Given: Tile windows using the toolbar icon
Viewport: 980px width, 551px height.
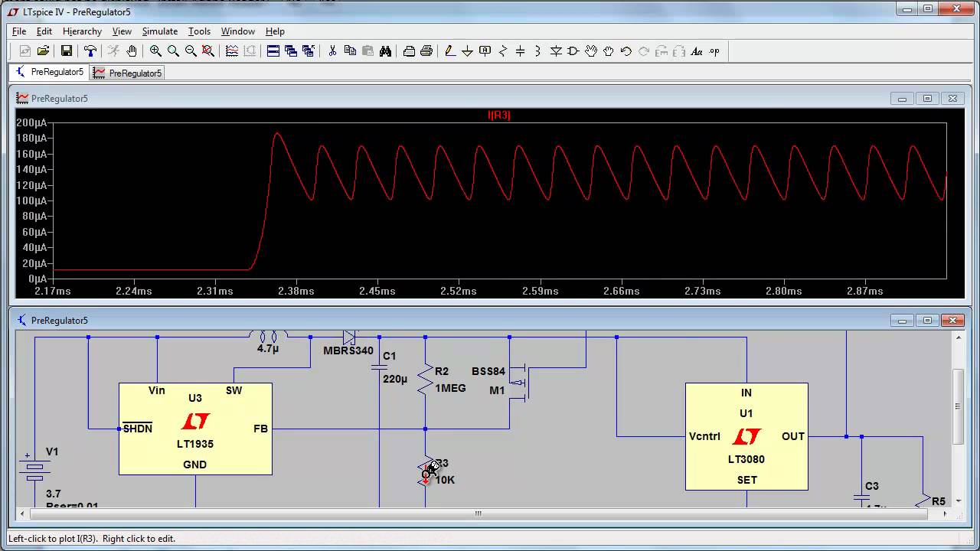Looking at the screenshot, I should 273,51.
